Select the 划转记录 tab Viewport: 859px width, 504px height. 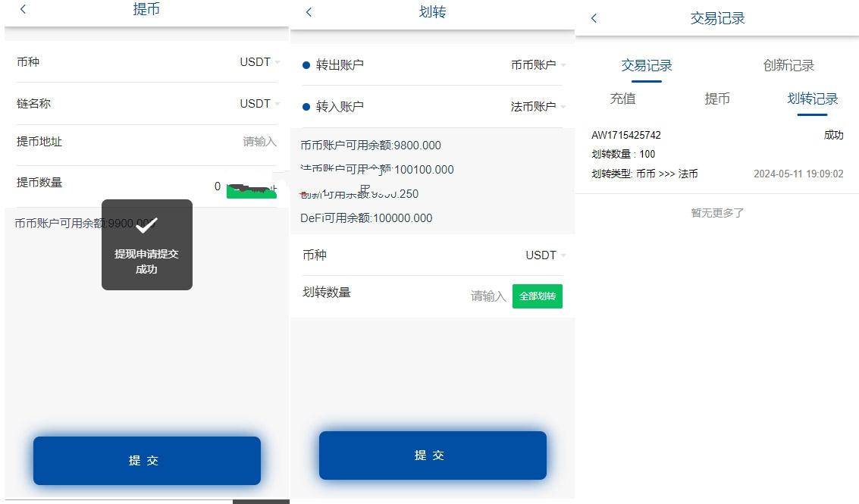(x=813, y=99)
